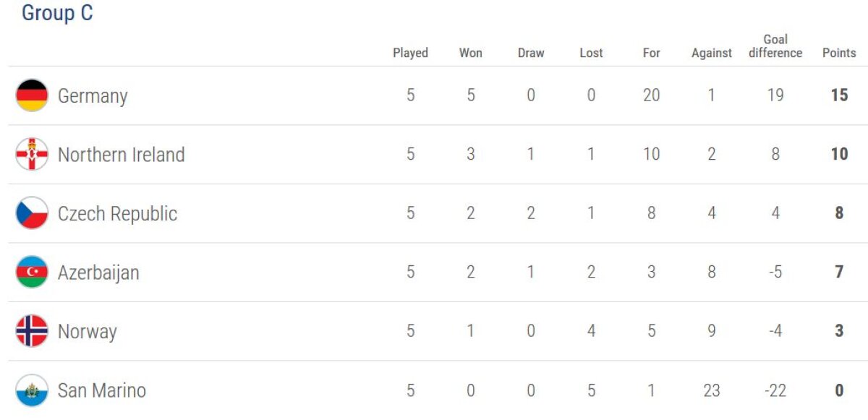Screen dimensions: 868x420
Task: Click the Norway flag icon
Action: (32, 332)
